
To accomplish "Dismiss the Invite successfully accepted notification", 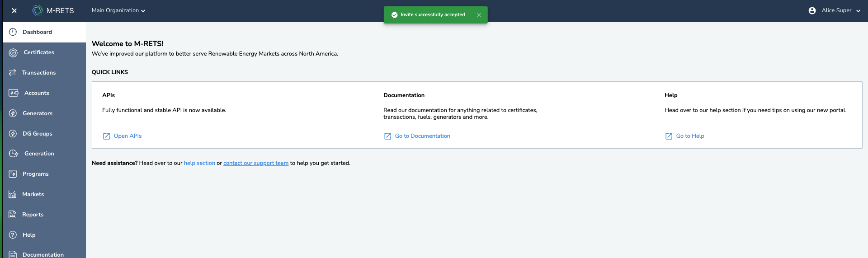I will (479, 15).
